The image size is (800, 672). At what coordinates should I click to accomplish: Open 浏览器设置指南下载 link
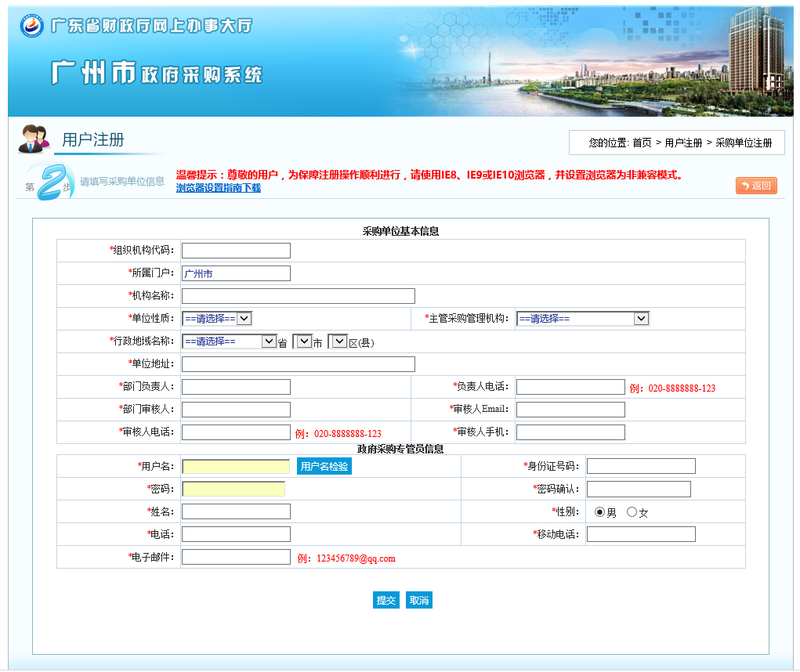click(x=218, y=188)
